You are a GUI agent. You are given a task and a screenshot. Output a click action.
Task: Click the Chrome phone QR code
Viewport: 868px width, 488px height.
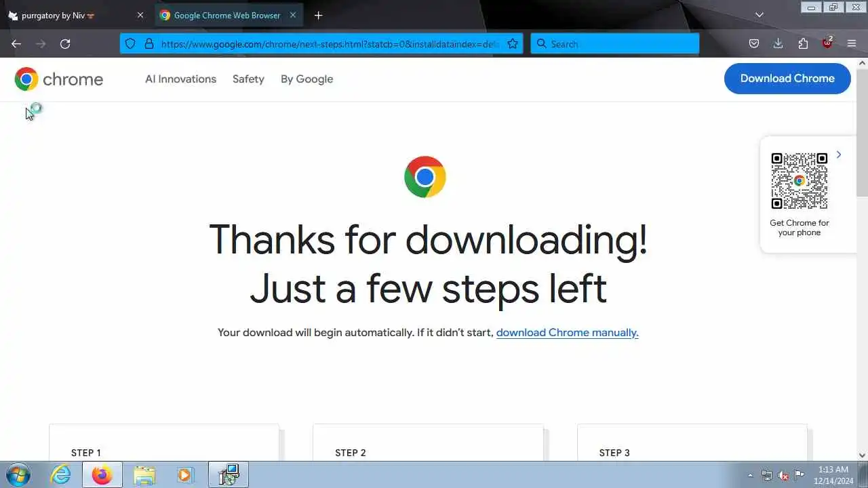[800, 181]
